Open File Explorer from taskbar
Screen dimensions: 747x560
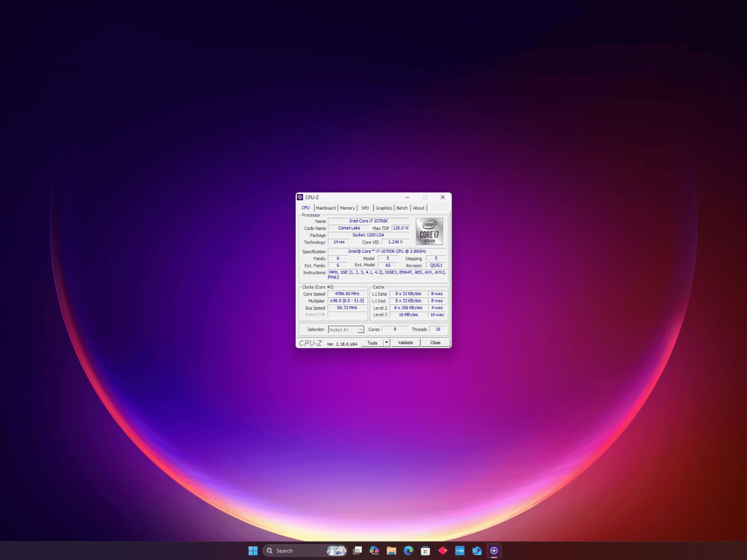click(391, 551)
